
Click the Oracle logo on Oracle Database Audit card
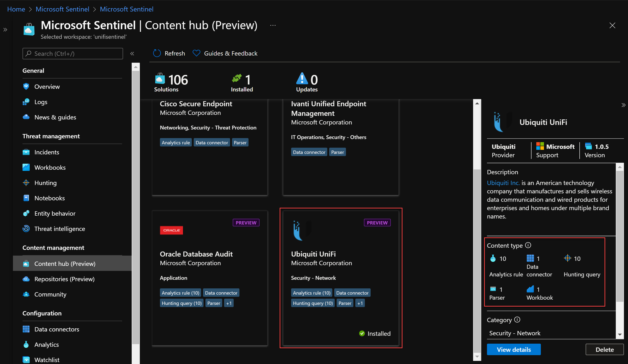click(x=171, y=230)
